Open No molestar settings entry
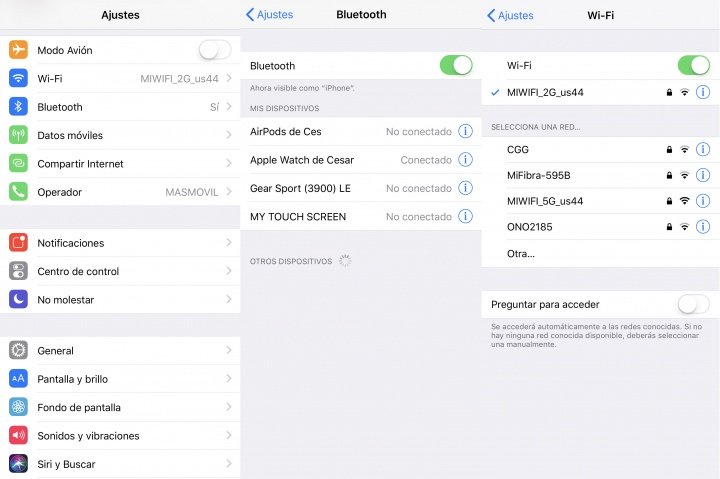Screen dimensions: 720x479 point(120,299)
